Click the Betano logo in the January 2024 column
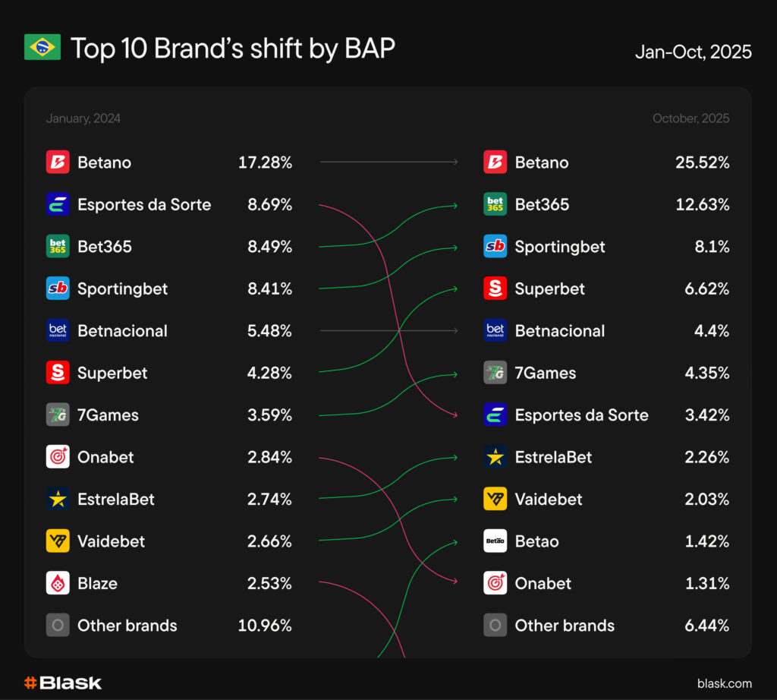The image size is (777, 700). pos(58,162)
